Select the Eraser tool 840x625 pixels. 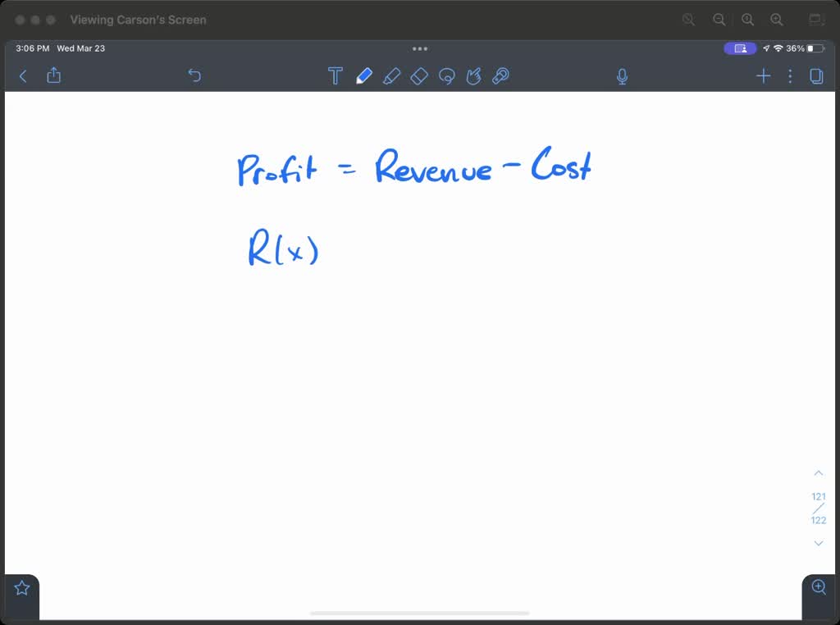click(419, 75)
